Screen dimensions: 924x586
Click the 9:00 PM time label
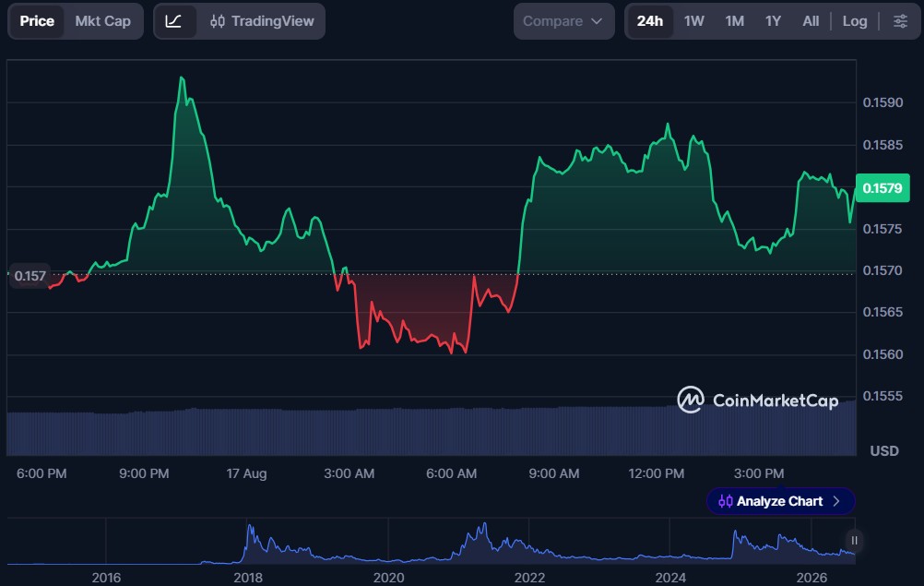point(144,473)
